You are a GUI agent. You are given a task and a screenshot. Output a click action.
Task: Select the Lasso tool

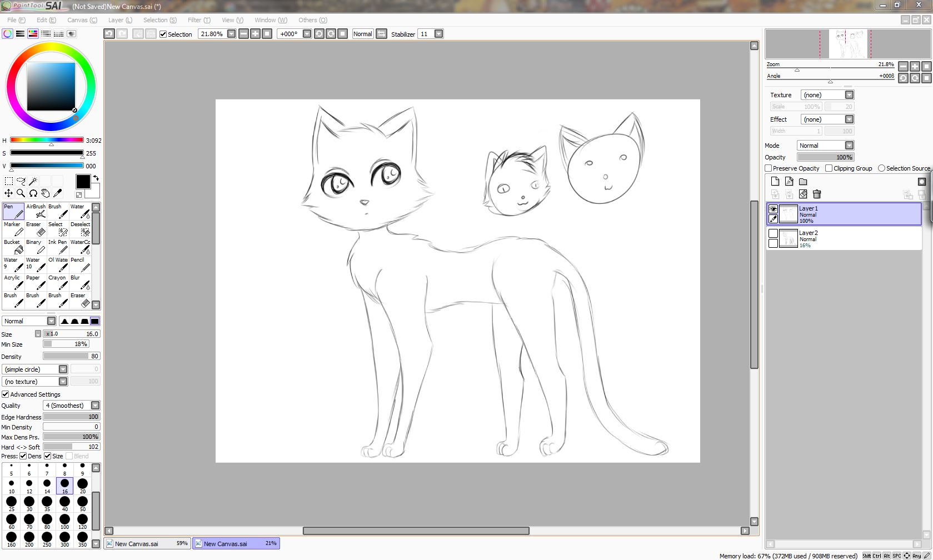tap(21, 181)
